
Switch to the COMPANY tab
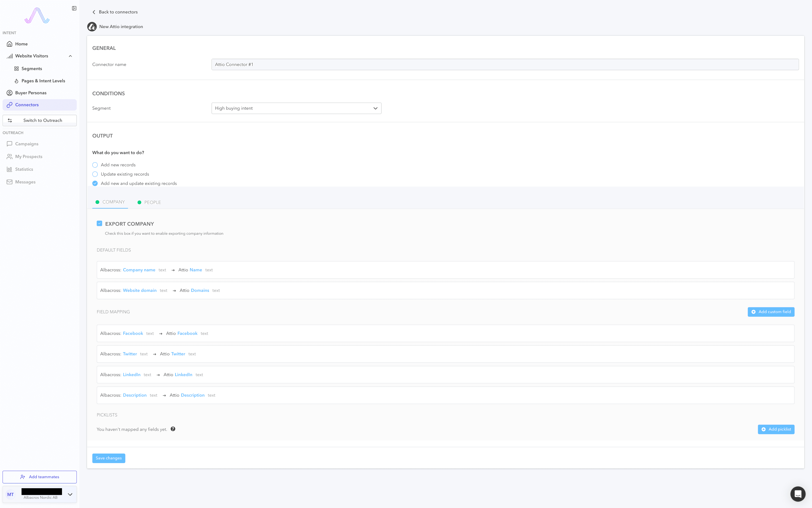pyautogui.click(x=110, y=202)
